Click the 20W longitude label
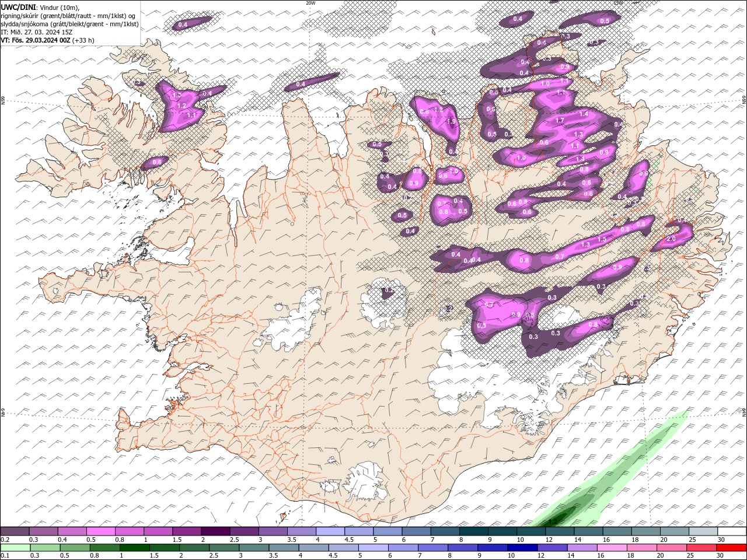 (x=310, y=3)
